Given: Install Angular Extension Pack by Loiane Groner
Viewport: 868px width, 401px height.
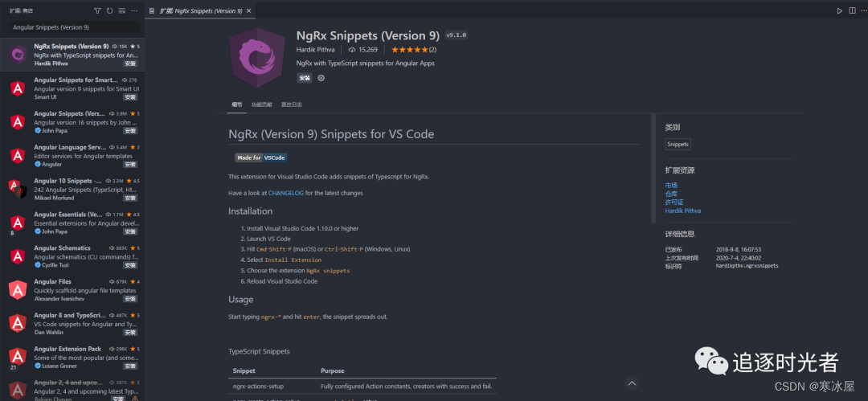Looking at the screenshot, I should [130, 366].
